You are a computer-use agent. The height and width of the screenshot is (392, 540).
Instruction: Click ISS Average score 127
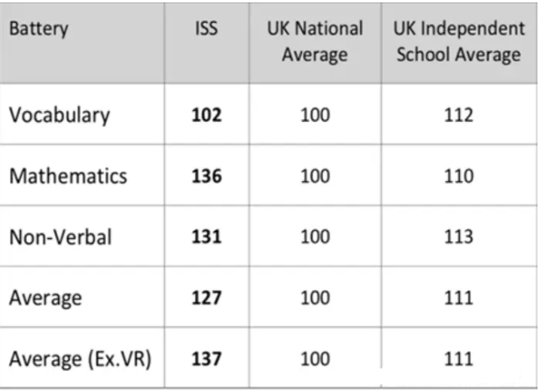(x=207, y=298)
